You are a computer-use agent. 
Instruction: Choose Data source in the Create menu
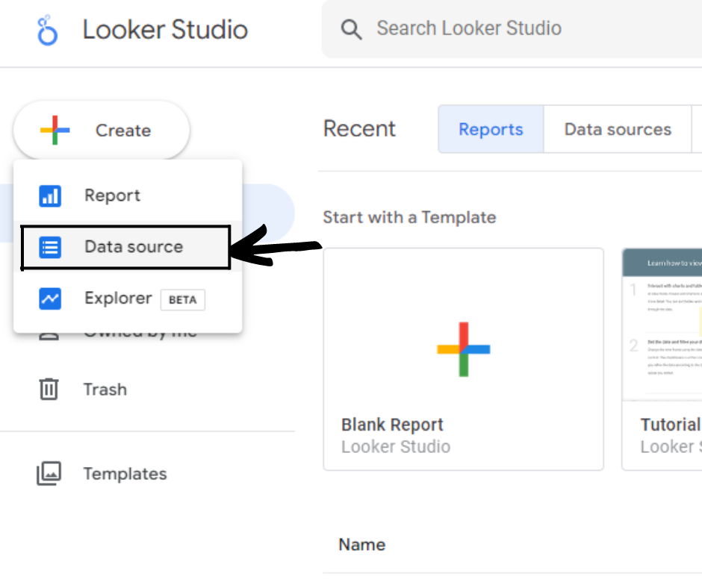[133, 247]
